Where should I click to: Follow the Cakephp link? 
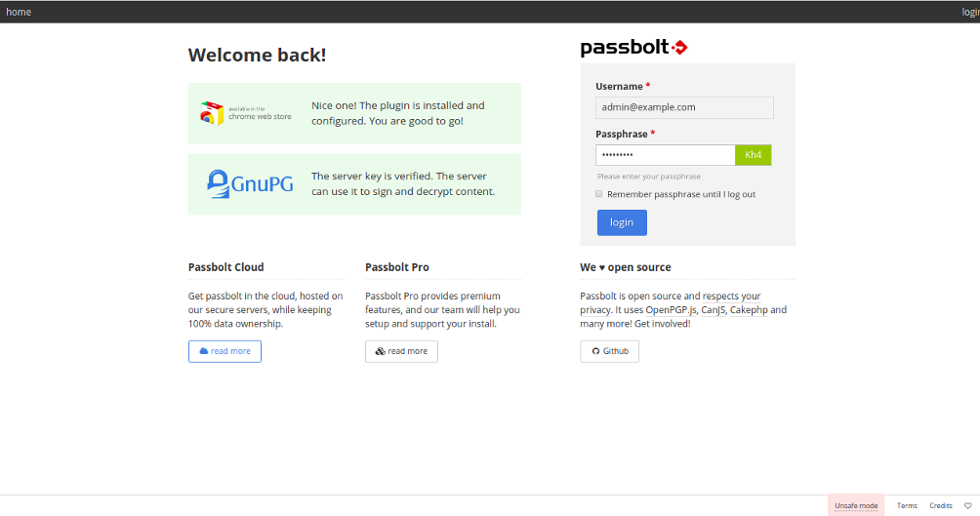(749, 310)
